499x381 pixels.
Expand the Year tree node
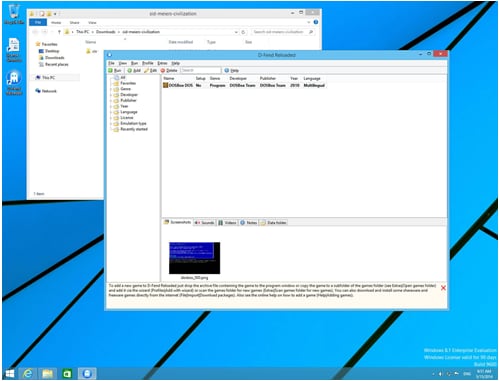111,106
